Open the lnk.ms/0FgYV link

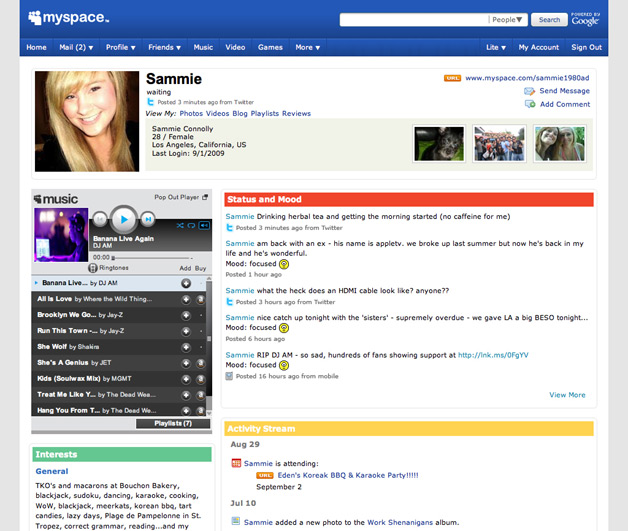point(493,355)
